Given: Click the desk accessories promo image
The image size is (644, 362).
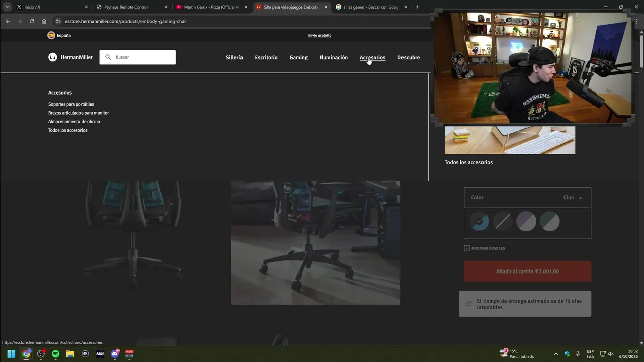Looking at the screenshot, I should tap(510, 140).
